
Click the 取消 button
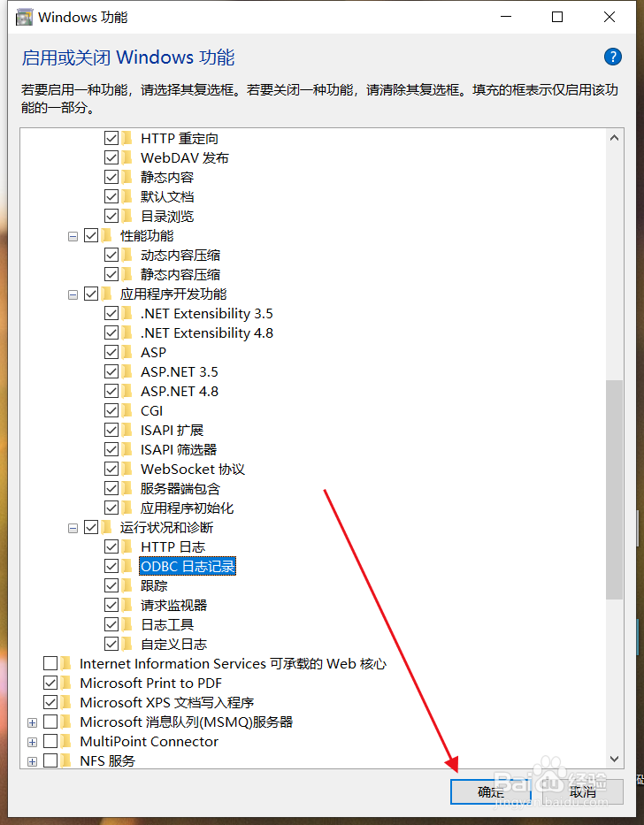[582, 792]
